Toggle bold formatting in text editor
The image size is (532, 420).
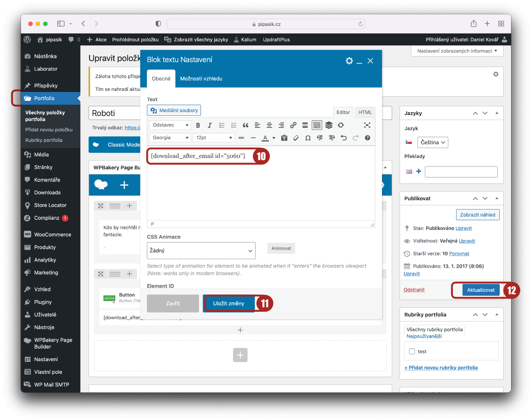pos(198,125)
